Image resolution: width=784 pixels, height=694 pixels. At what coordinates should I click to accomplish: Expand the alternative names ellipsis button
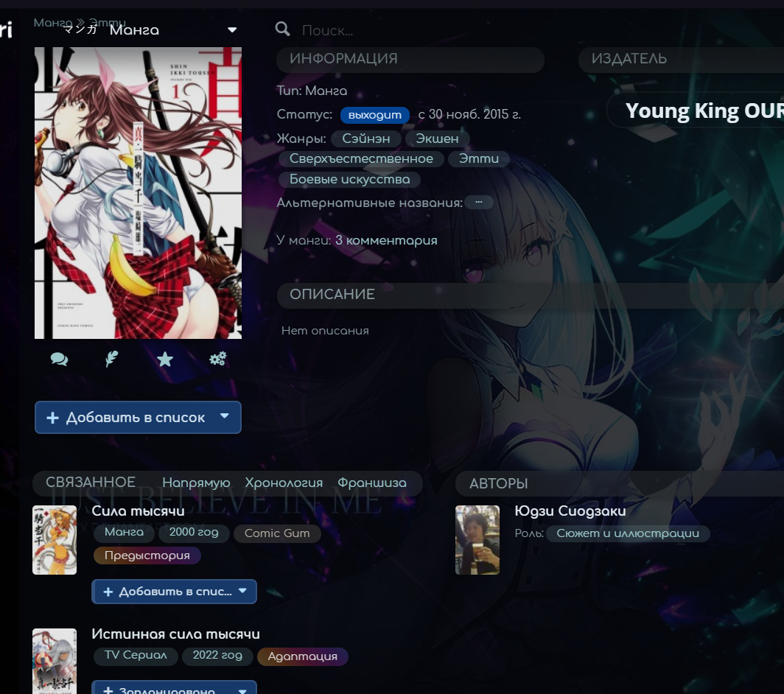click(x=479, y=202)
